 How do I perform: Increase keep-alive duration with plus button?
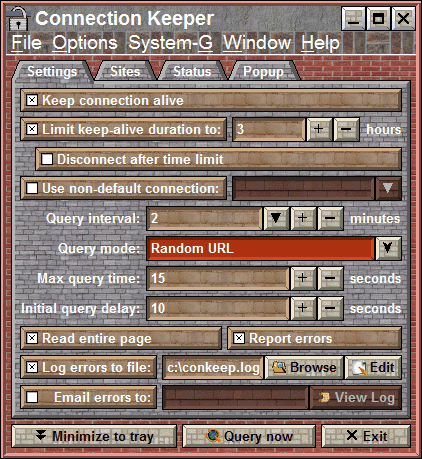(319, 129)
